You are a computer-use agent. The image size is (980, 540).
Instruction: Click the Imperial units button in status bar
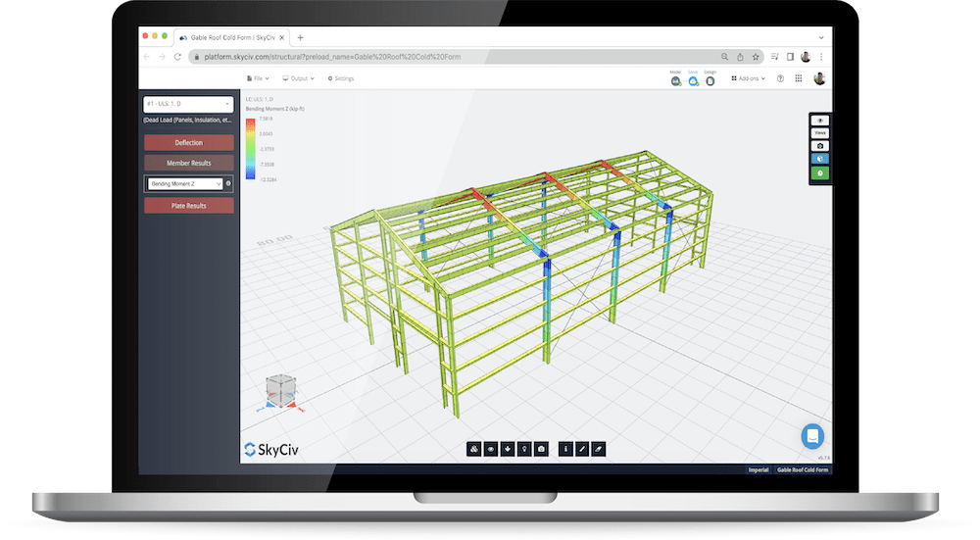pyautogui.click(x=759, y=470)
